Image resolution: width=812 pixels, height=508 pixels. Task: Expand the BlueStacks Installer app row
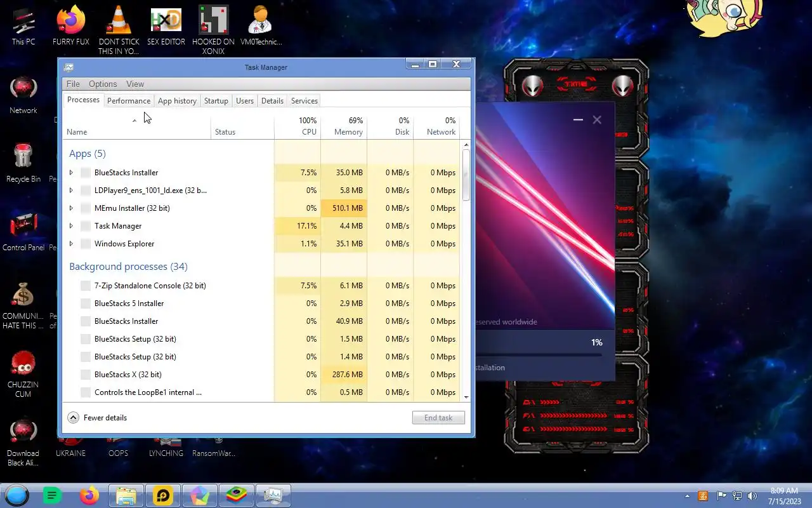71,173
